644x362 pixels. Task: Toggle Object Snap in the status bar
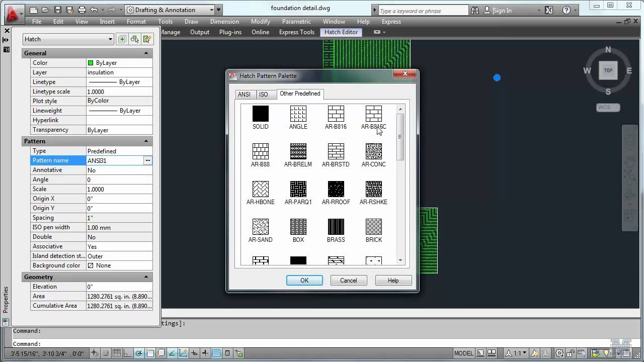[149, 353]
